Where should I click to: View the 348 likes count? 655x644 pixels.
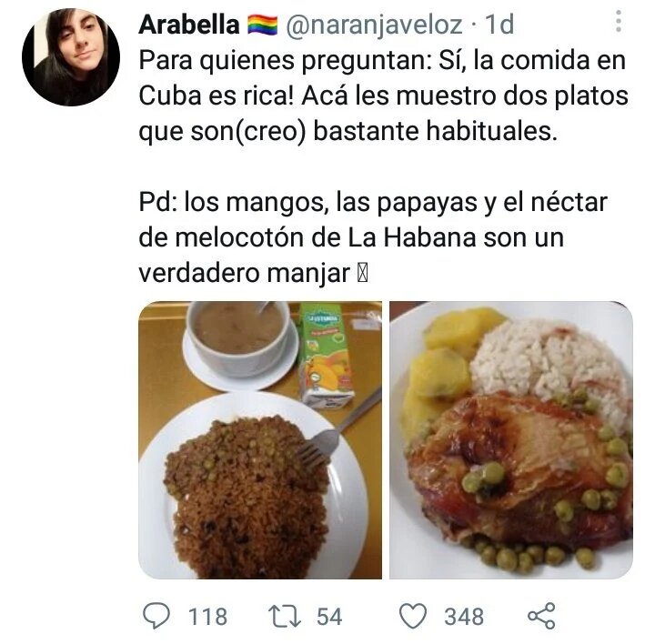[464, 617]
